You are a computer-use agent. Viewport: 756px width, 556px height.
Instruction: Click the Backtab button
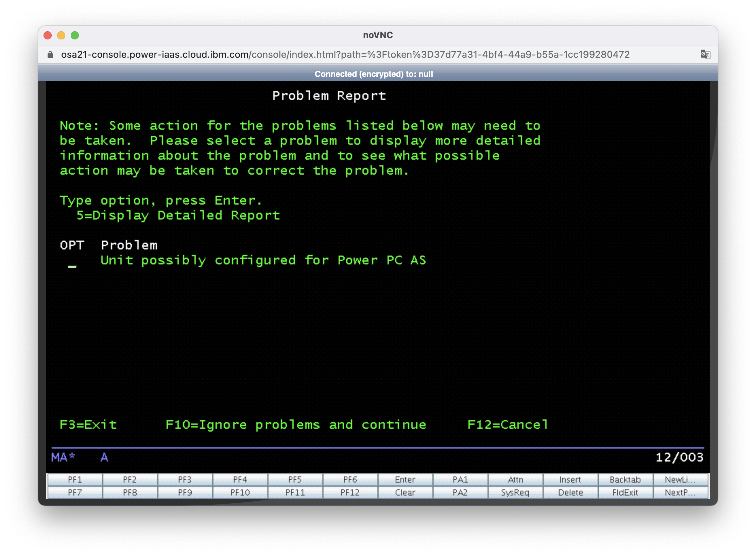625,480
